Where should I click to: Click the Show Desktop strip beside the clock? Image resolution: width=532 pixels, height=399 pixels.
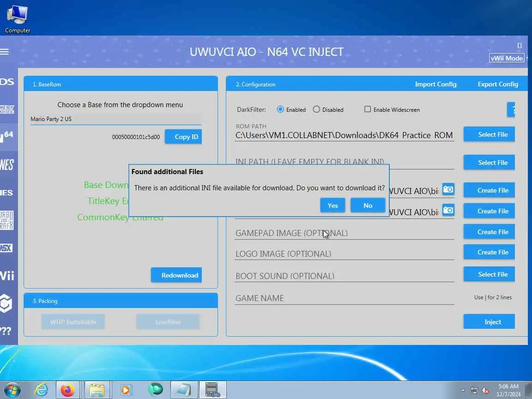click(x=528, y=390)
